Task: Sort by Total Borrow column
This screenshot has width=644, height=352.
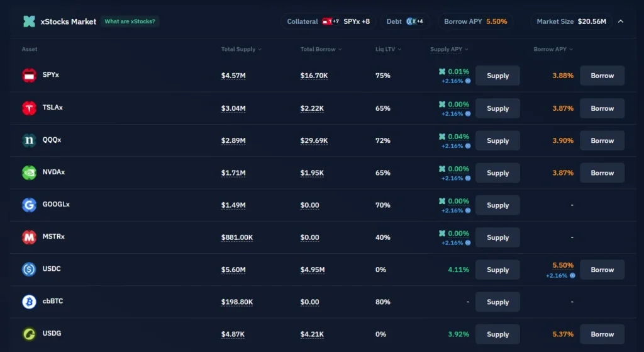Action: coord(321,49)
